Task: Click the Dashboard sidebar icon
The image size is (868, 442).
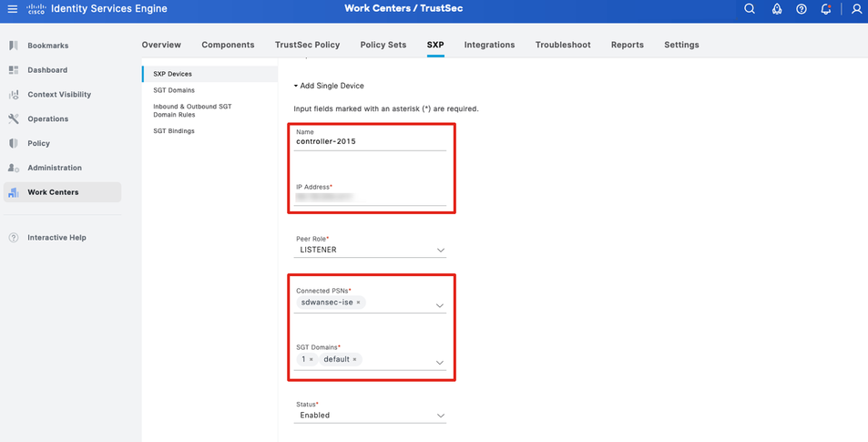Action: click(14, 70)
